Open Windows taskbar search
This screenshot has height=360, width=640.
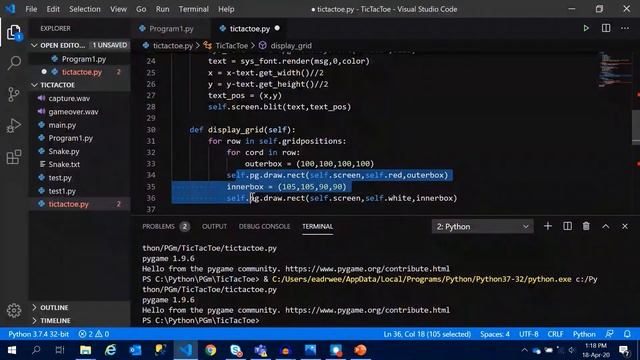tap(36, 350)
